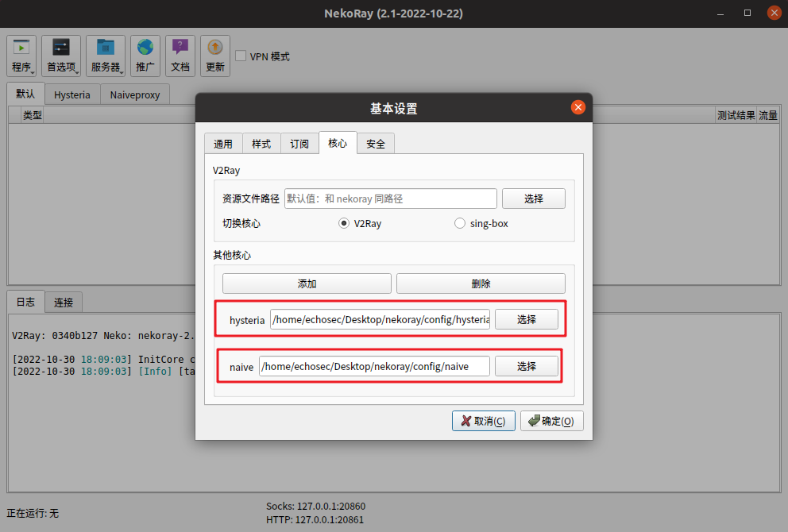Screen dimensions: 788x532
Task: Close the 基本设置 dialog
Action: pyautogui.click(x=577, y=107)
